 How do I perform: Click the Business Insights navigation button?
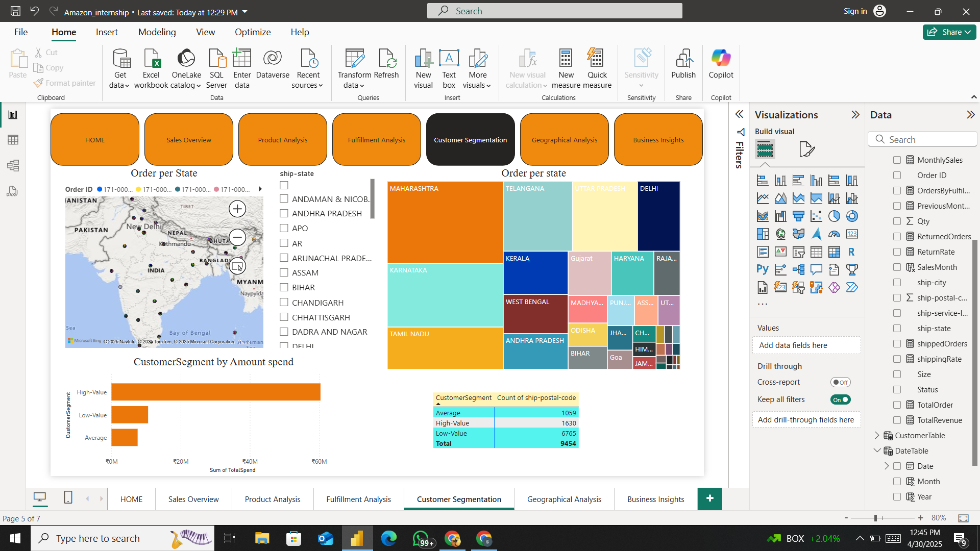point(658,140)
